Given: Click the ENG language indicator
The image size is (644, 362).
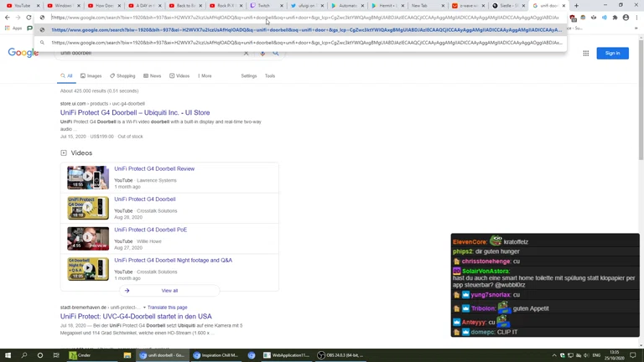Looking at the screenshot, I should (x=596, y=355).
